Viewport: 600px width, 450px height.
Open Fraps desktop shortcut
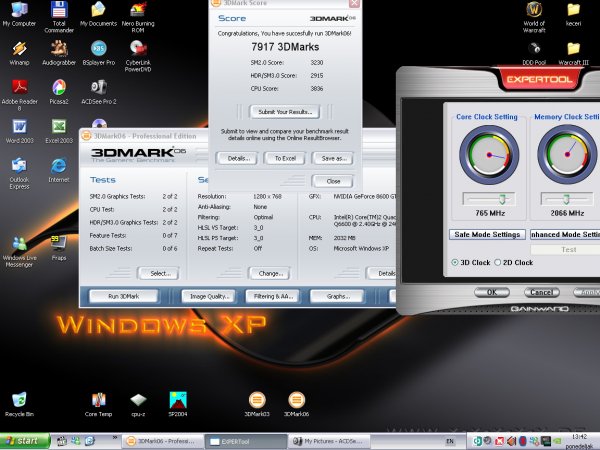click(x=59, y=249)
